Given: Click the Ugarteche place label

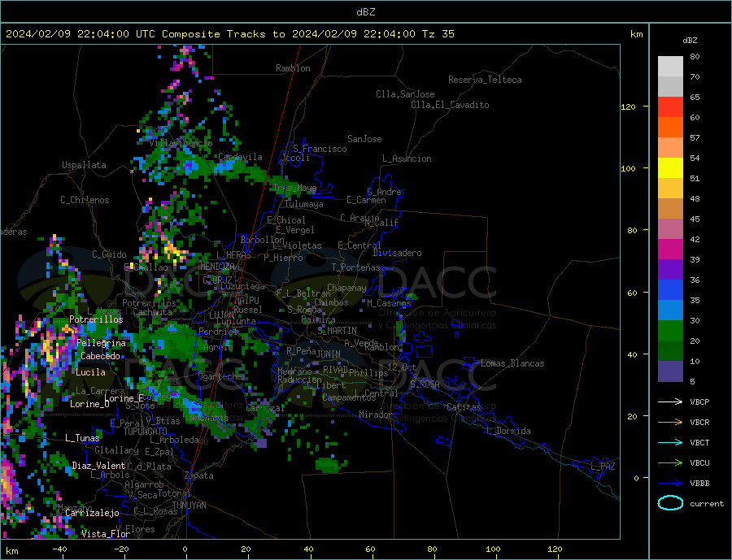Looking at the screenshot, I should [x=220, y=376].
